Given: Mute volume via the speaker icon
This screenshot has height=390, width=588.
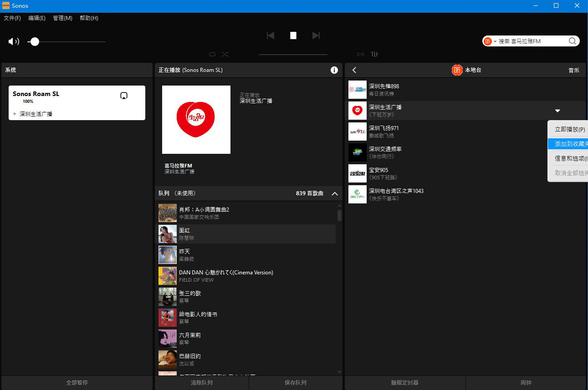Looking at the screenshot, I should coord(13,41).
